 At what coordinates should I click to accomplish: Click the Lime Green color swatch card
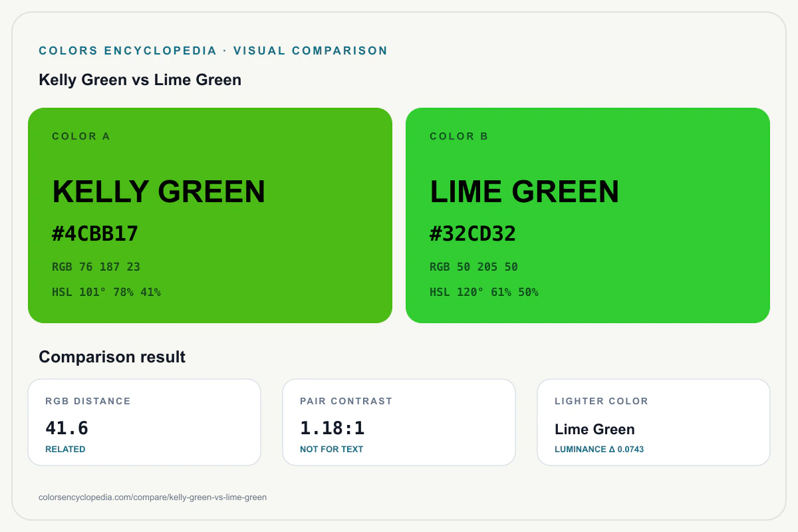point(588,215)
